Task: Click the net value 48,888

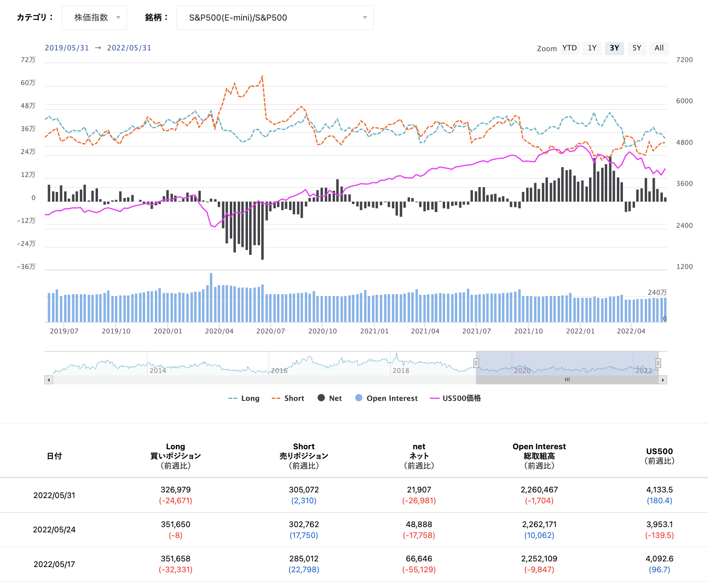Action: point(419,525)
